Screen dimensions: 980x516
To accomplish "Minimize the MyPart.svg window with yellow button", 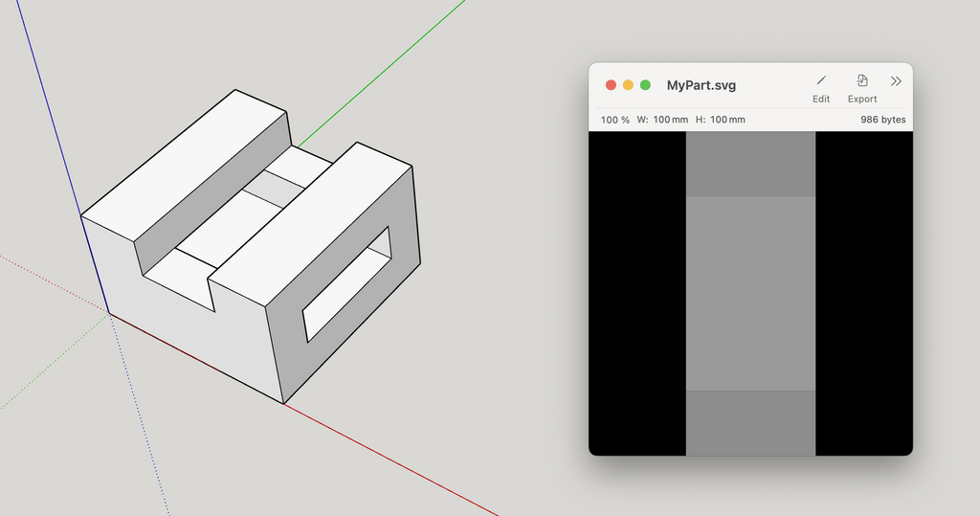I will coord(628,85).
